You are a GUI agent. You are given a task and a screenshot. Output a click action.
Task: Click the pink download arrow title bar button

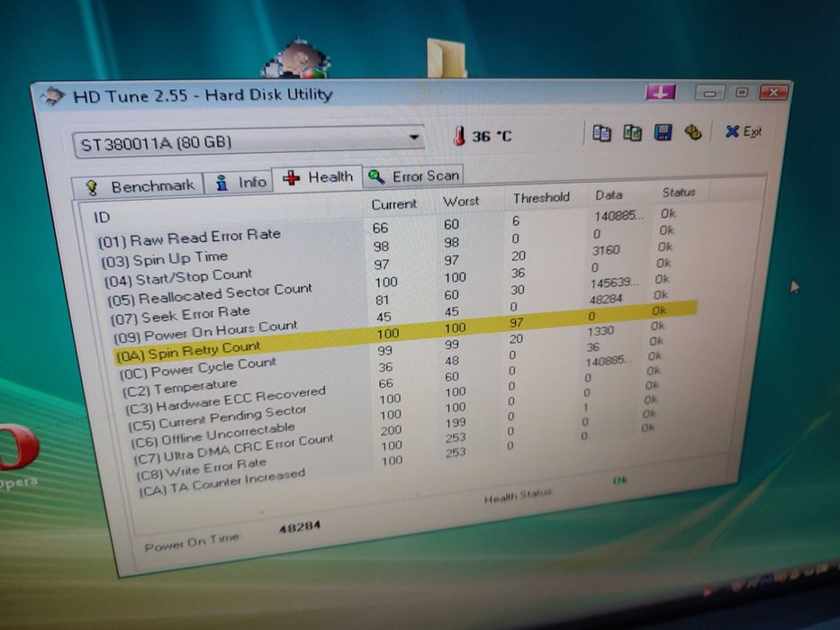661,92
